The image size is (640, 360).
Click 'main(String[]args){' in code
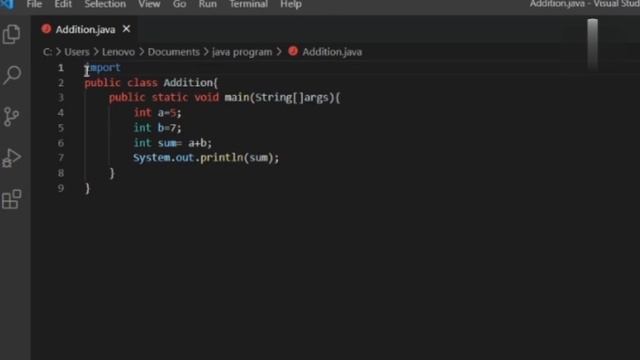(282, 98)
